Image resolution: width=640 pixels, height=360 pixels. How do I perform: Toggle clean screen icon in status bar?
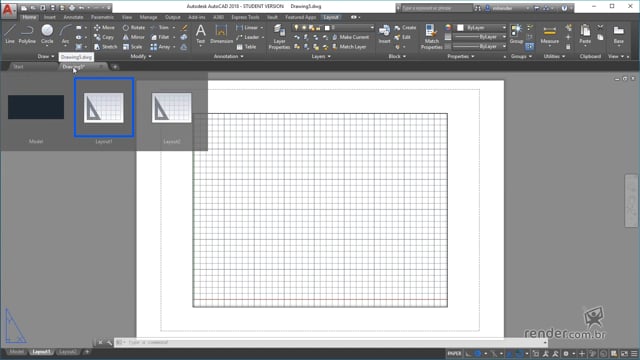click(x=624, y=353)
